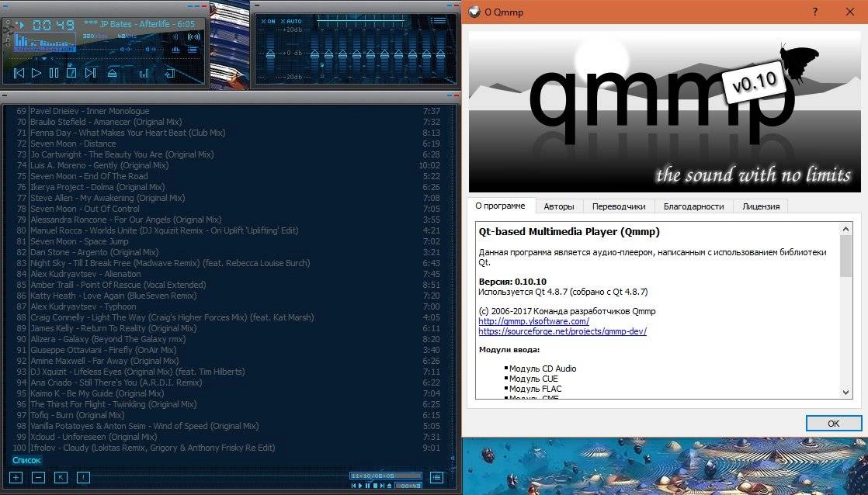The height and width of the screenshot is (495, 868).
Task: Select track 69 Pavel Drieiev - Inner Monologue
Action: [227, 111]
